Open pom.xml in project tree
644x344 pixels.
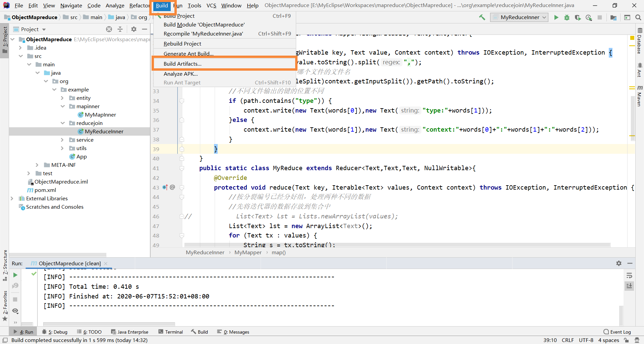pos(45,190)
